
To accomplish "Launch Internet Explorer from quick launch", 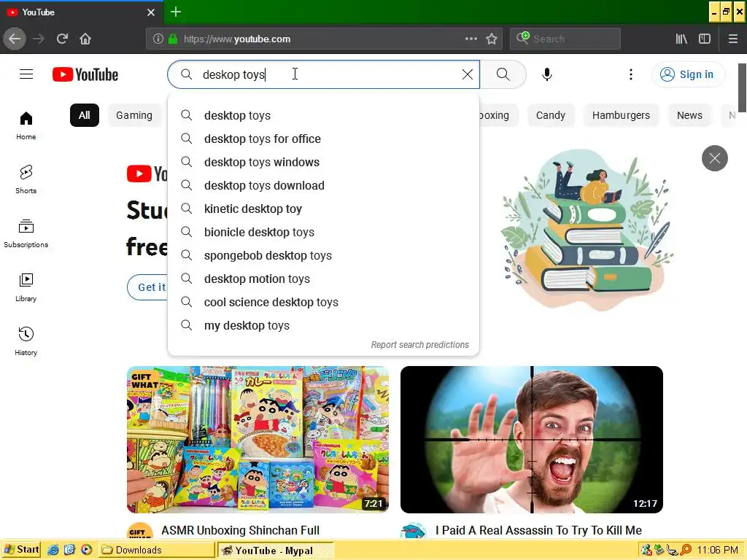I will pos(53,550).
